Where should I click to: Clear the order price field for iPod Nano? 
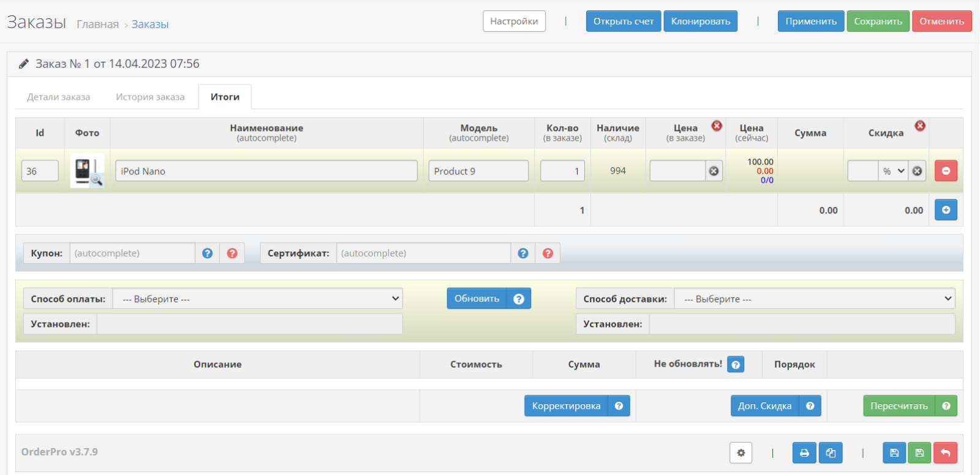click(714, 171)
